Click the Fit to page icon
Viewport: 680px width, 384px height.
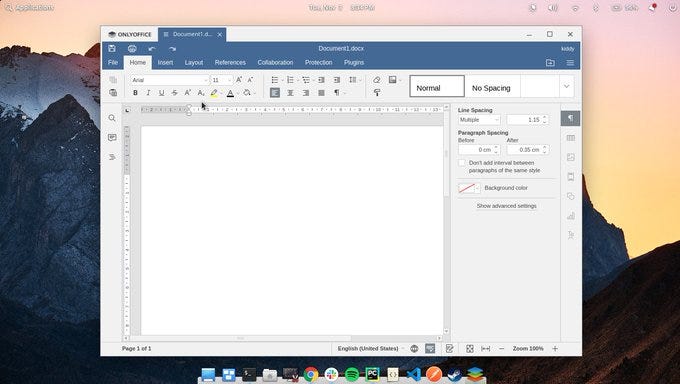pyautogui.click(x=470, y=348)
